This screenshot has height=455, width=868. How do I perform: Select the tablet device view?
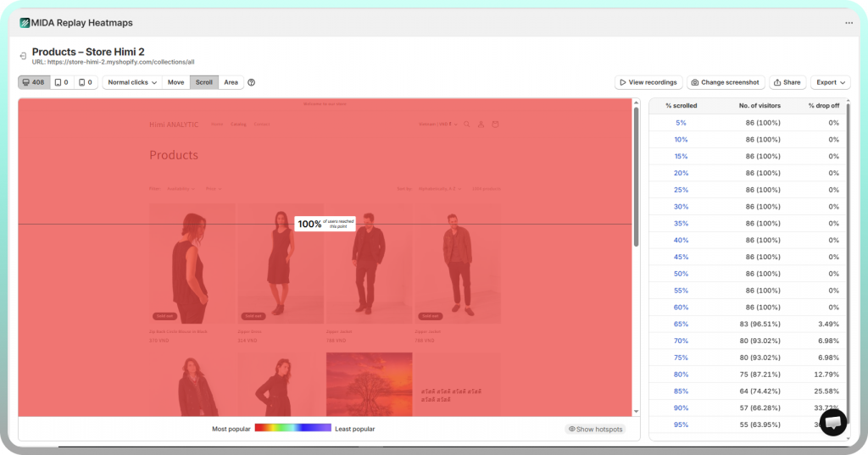[x=62, y=82]
